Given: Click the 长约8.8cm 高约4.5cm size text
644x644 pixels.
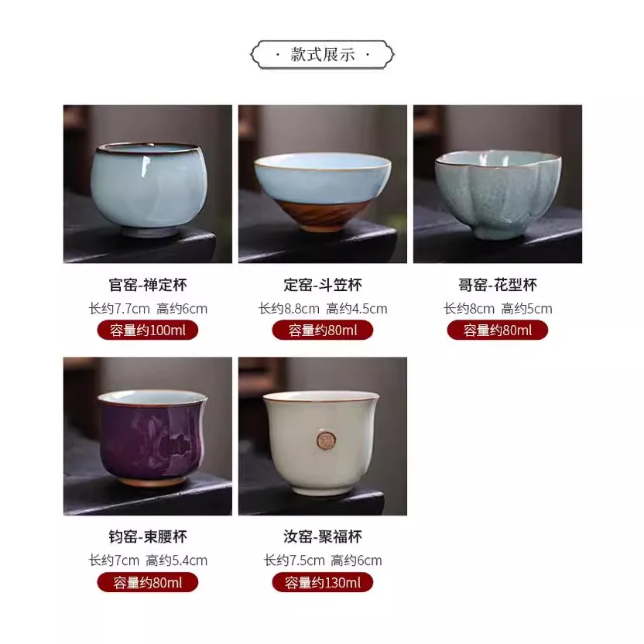Looking at the screenshot, I should click(323, 308).
